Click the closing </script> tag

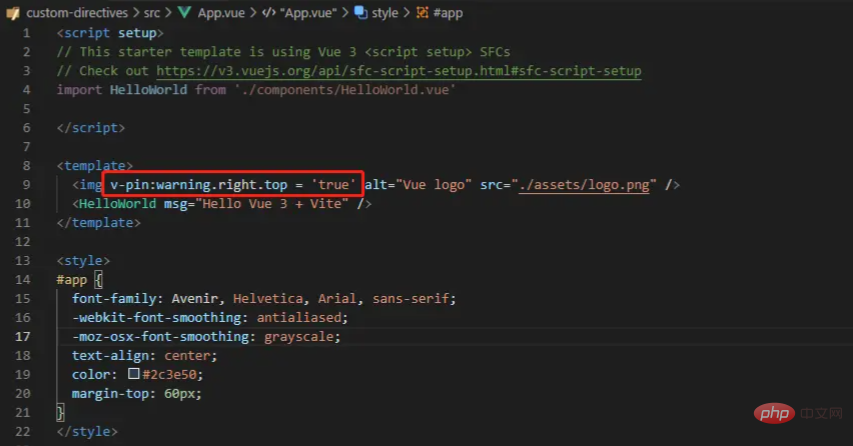coord(91,128)
